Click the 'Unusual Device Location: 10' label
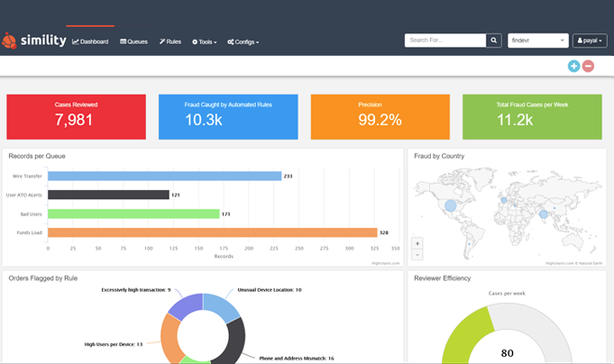This screenshot has width=614, height=364. 270,290
